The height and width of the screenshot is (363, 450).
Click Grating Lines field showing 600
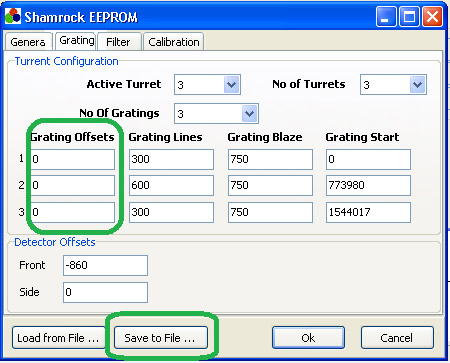coord(171,185)
